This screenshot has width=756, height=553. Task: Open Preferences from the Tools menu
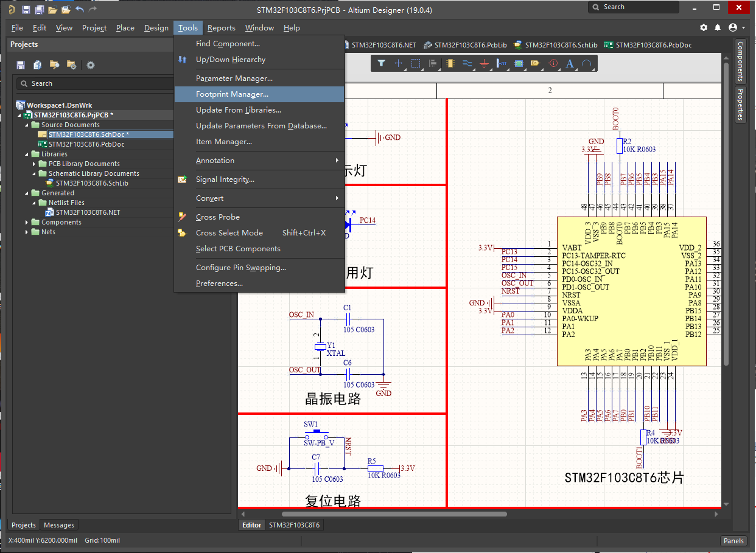[259, 283]
